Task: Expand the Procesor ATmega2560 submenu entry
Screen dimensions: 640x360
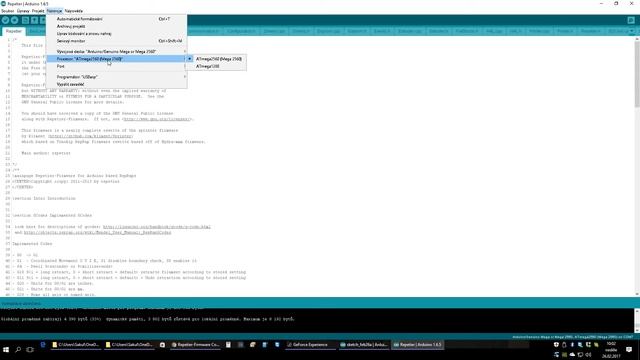Action: click(x=116, y=59)
